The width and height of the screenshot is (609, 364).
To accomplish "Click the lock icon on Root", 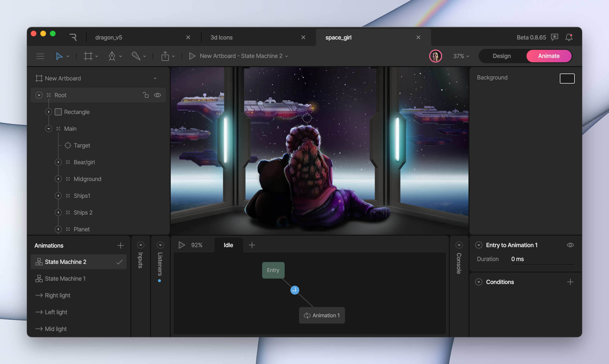I will pos(146,95).
